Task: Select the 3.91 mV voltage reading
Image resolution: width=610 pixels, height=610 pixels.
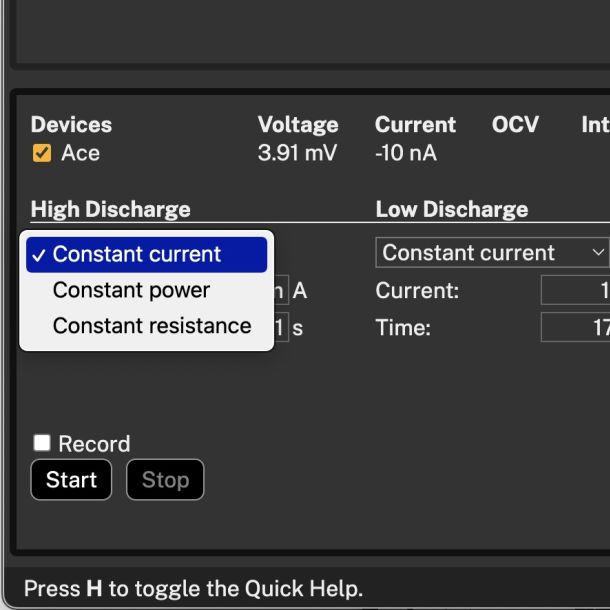Action: 297,153
